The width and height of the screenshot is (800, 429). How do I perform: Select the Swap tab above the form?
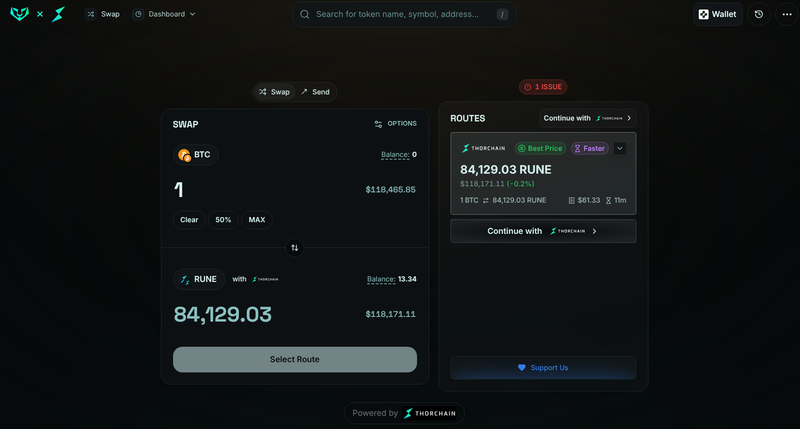[274, 92]
